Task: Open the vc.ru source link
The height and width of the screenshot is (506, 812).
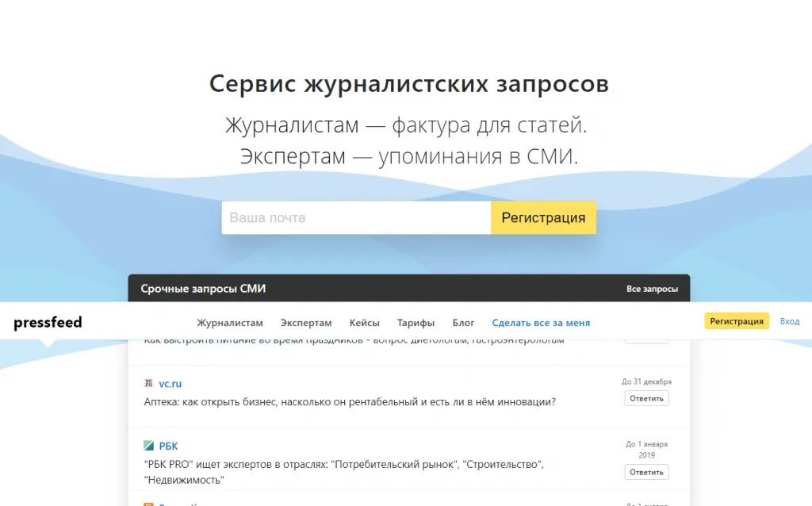Action: click(x=170, y=384)
